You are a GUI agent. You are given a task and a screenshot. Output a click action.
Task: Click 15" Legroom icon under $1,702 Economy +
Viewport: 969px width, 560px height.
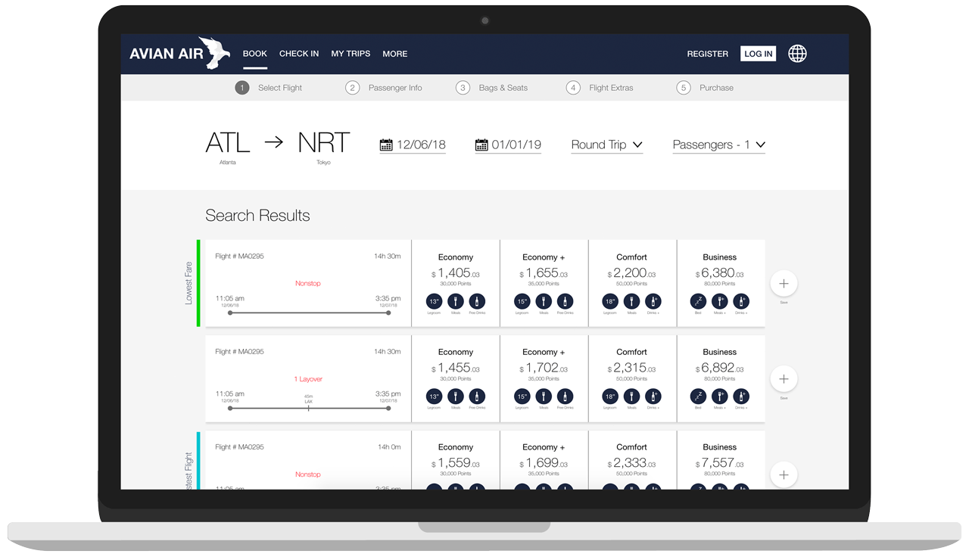522,397
